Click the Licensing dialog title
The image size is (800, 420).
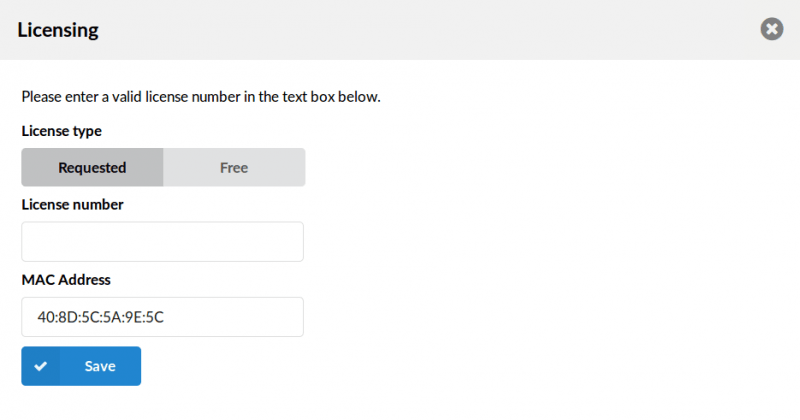pyautogui.click(x=58, y=30)
